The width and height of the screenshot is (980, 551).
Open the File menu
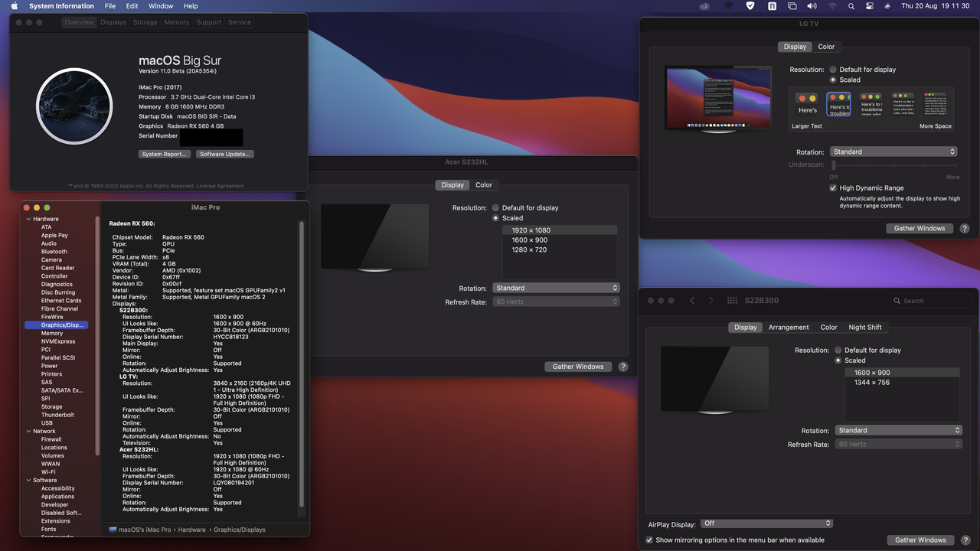110,6
